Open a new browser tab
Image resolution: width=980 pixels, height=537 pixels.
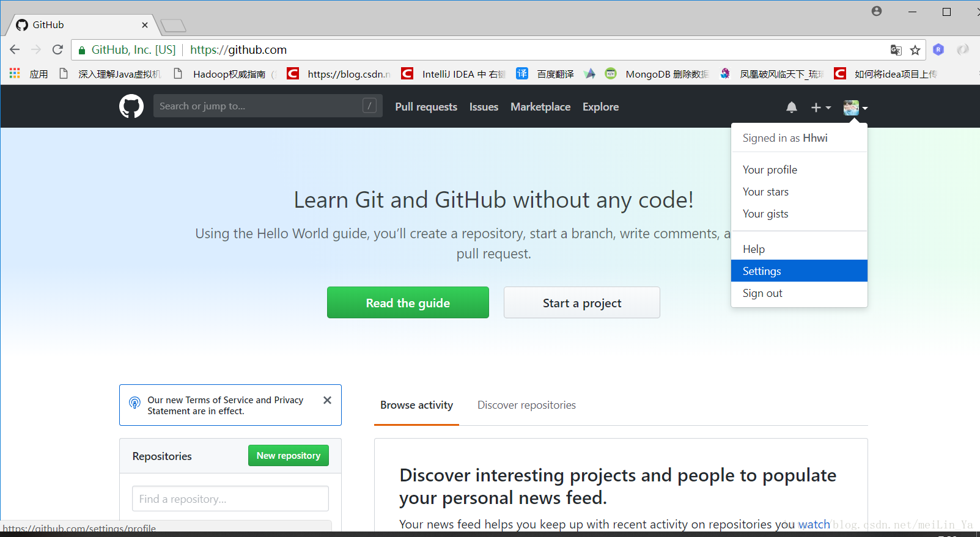(x=173, y=26)
